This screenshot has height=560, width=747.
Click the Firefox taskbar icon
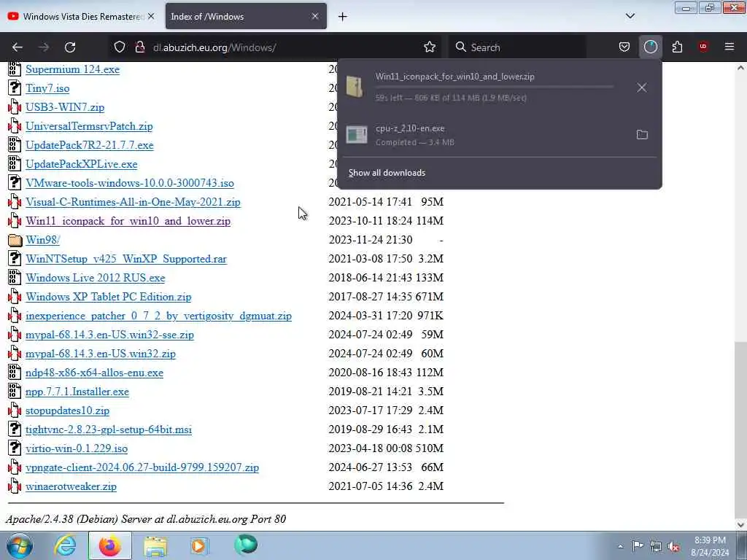(x=109, y=545)
